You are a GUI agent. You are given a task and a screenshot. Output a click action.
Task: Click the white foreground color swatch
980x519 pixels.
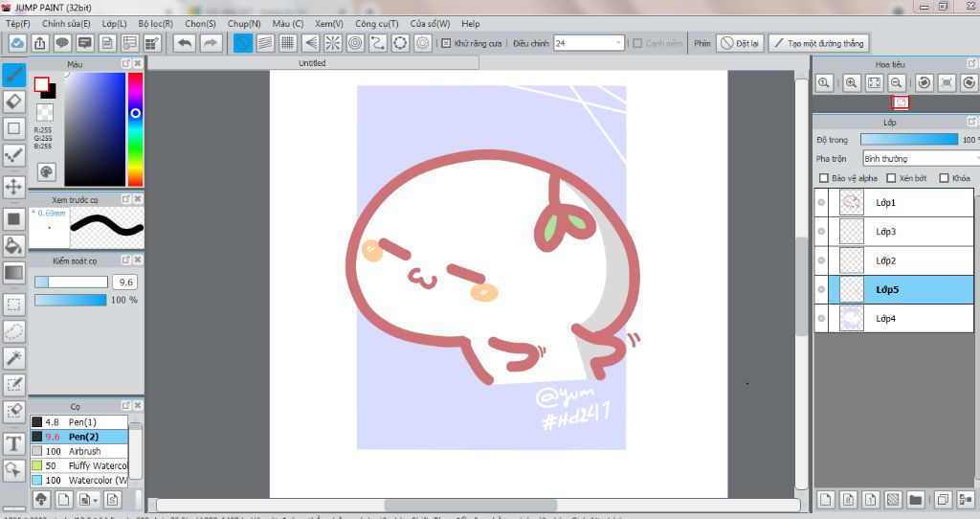(41, 84)
